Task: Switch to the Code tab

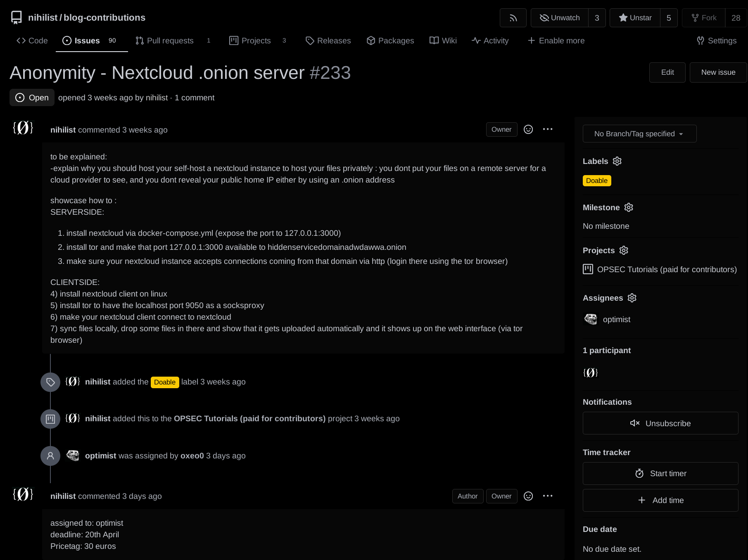Action: pyautogui.click(x=32, y=40)
